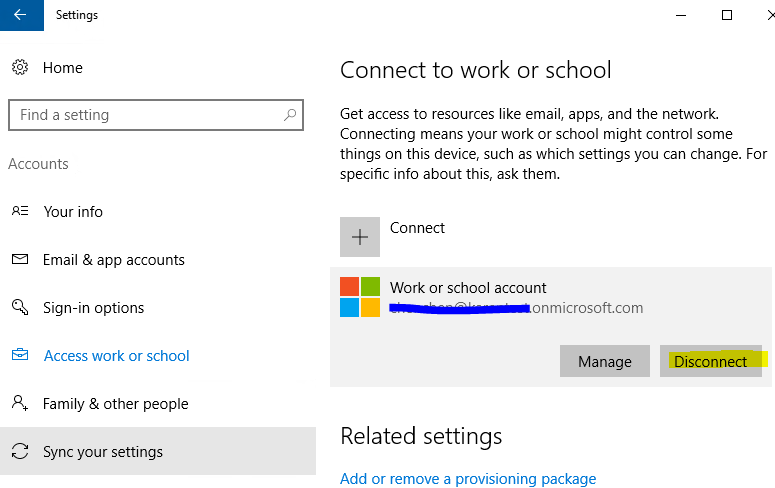Click the Sign-in options key icon

[20, 308]
